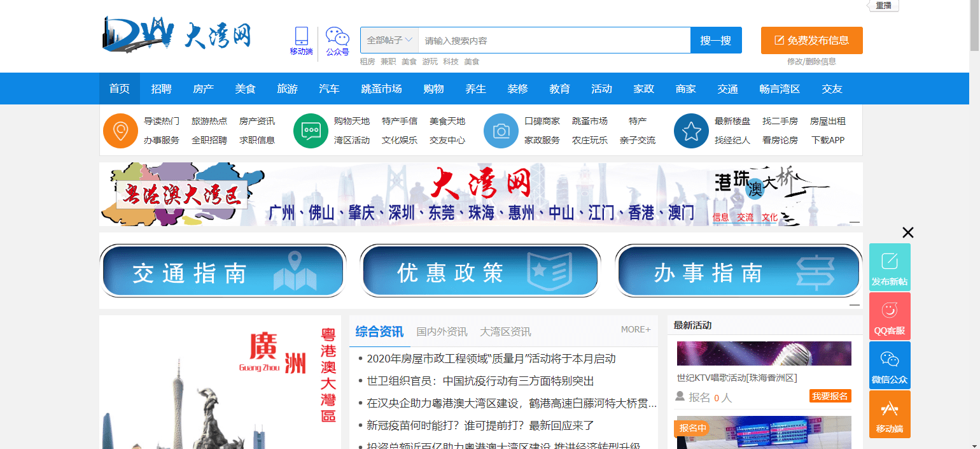
Task: Click the star icon next to 最新楼盘
Action: (691, 130)
